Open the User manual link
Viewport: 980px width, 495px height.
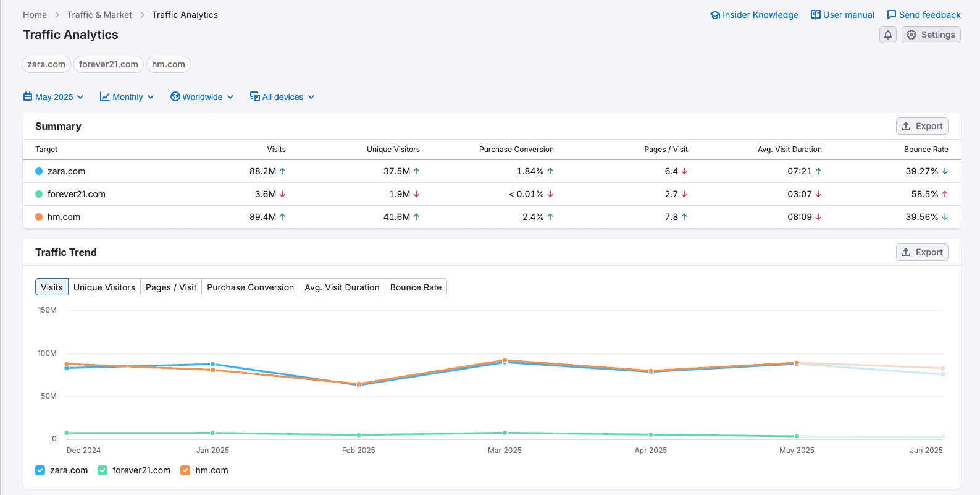point(842,15)
